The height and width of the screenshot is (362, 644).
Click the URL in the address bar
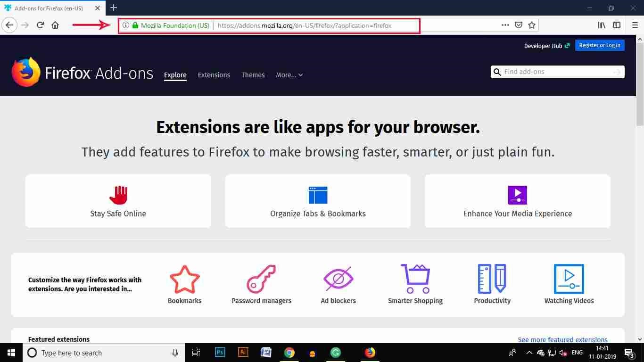[x=305, y=25]
